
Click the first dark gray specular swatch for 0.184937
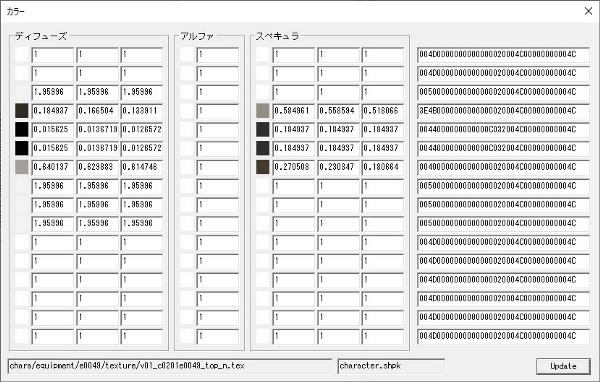(x=262, y=129)
